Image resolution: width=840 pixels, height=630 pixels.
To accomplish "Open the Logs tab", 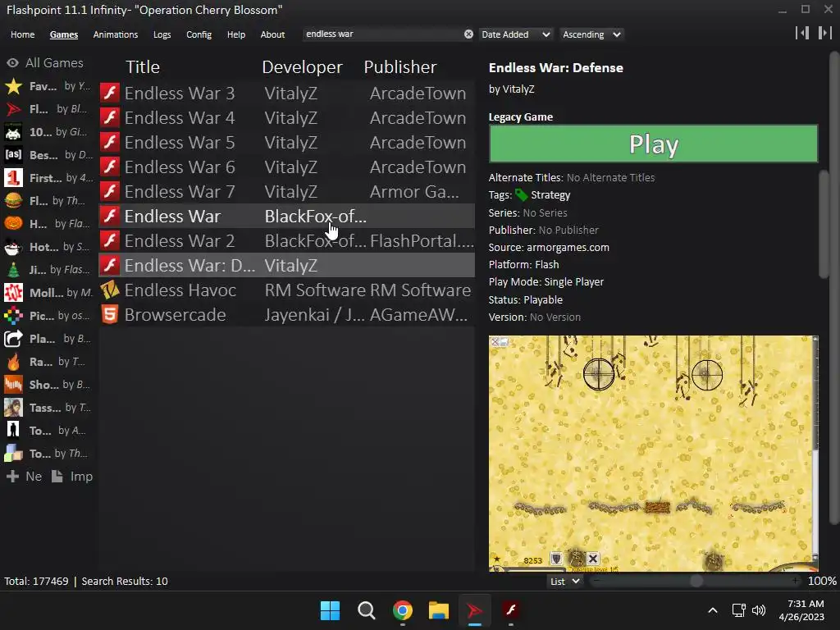I will point(162,34).
